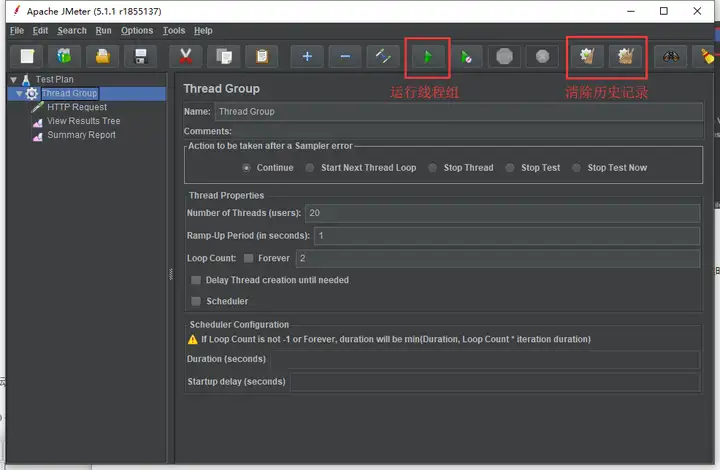Click the Duration seconds field
Screen dimensions: 720x470
click(x=485, y=359)
